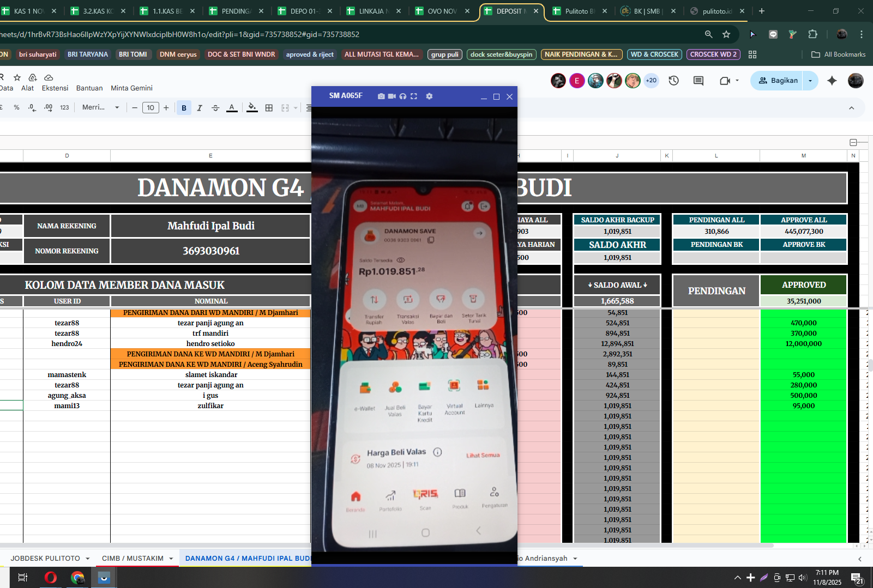This screenshot has width=873, height=588.
Task: Apply percent format
Action: pyautogui.click(x=16, y=108)
